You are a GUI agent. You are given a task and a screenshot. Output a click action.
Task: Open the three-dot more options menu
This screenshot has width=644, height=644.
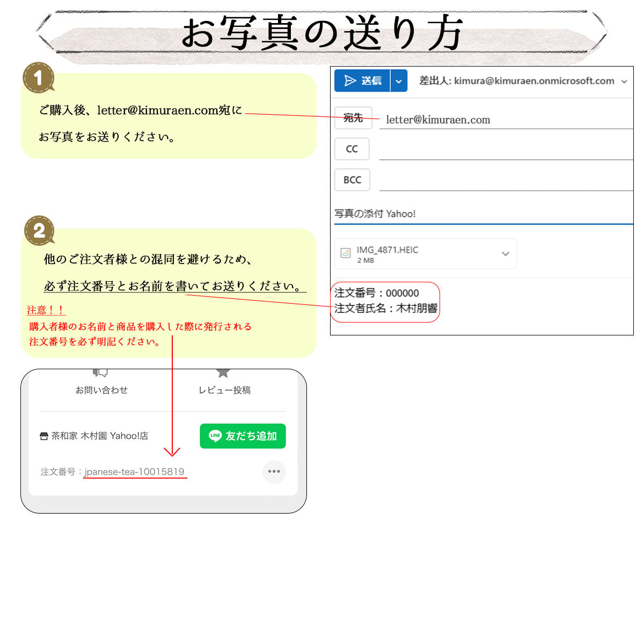pyautogui.click(x=274, y=472)
